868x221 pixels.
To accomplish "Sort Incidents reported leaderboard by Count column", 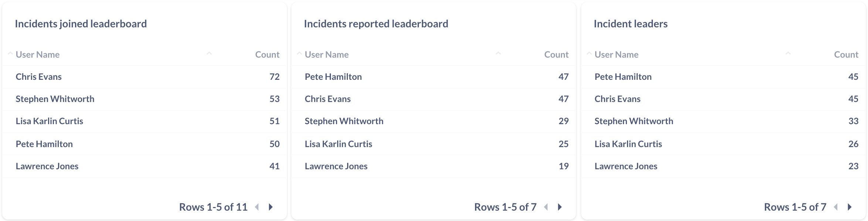I will tap(556, 55).
